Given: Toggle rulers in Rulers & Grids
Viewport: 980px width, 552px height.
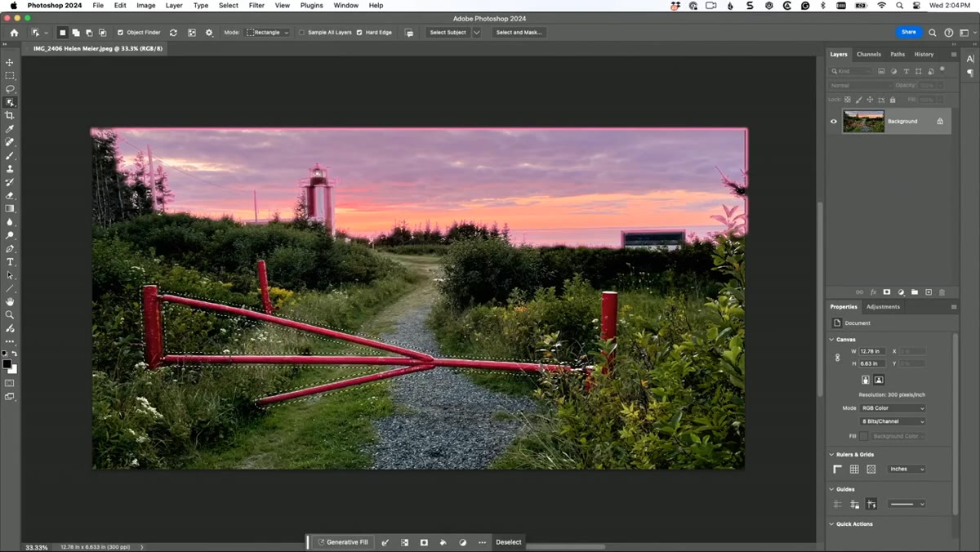Looking at the screenshot, I should (x=837, y=470).
